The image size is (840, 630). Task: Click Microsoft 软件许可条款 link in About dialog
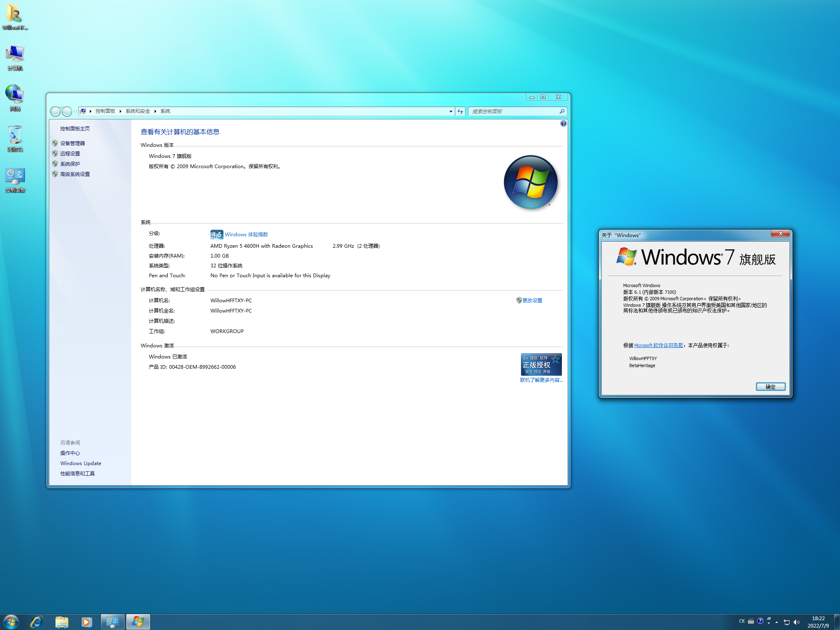[659, 345]
